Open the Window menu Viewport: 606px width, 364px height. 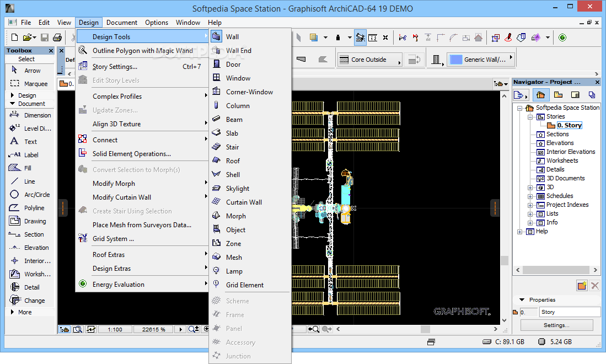pyautogui.click(x=188, y=23)
